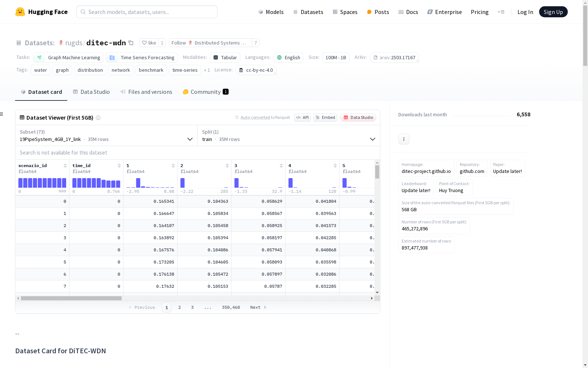Open the Docs page
Viewport: 588px width, 368px height.
pyautogui.click(x=408, y=12)
